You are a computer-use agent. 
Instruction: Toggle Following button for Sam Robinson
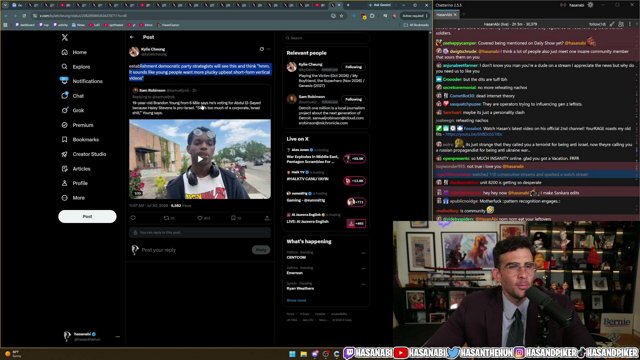353,99
